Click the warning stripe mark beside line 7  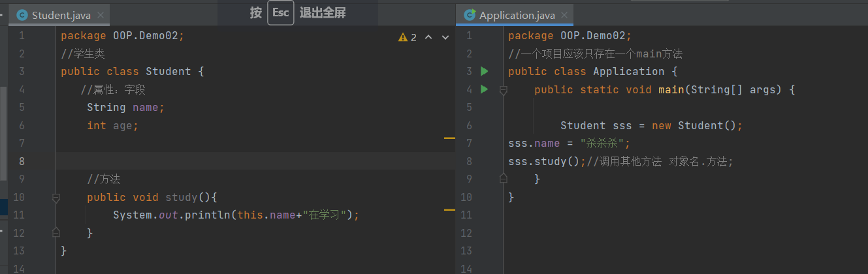(x=449, y=138)
